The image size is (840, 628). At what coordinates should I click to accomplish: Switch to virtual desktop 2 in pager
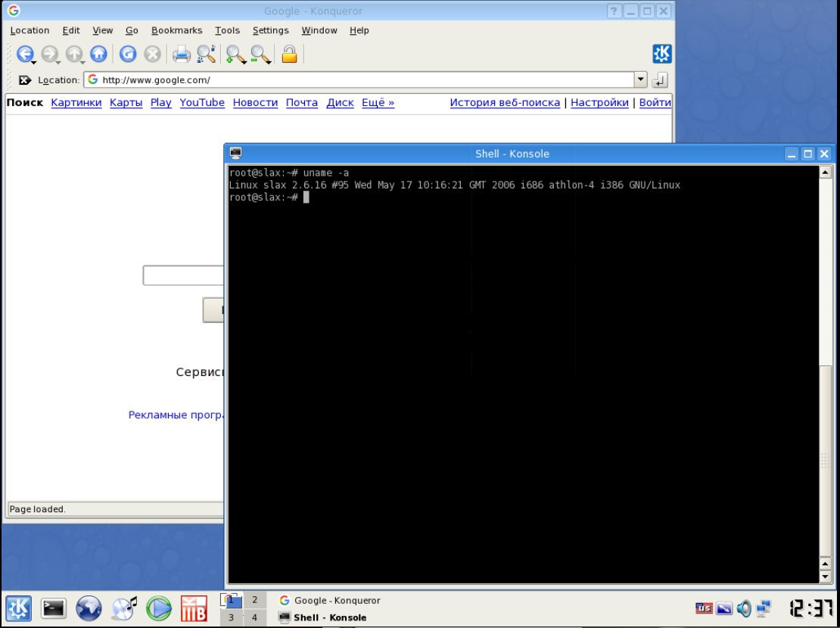click(x=255, y=599)
